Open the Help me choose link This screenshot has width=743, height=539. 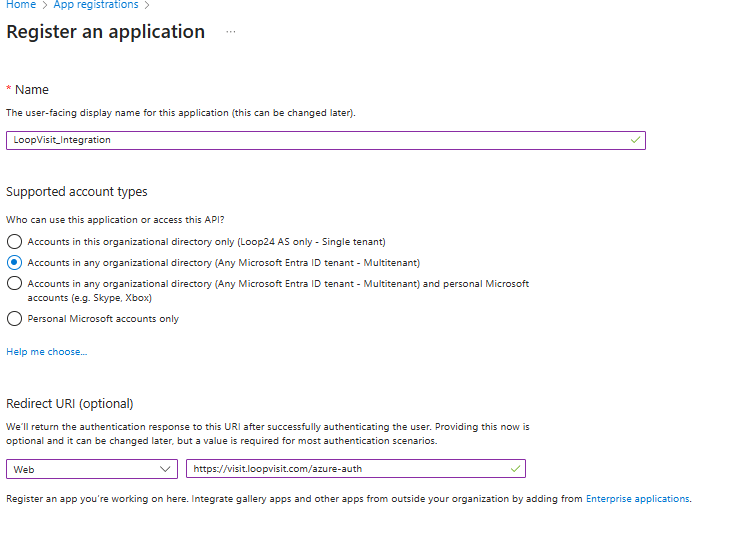(46, 352)
